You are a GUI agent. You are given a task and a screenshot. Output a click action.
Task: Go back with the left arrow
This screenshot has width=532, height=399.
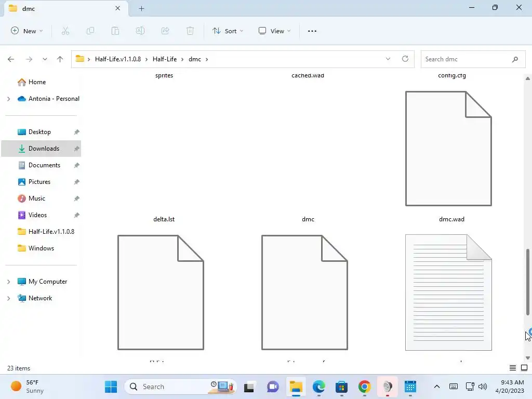point(11,59)
